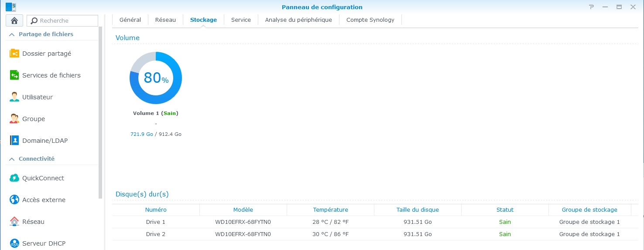Click the 80% volume usage ring
The width and height of the screenshot is (644, 250).
point(156,78)
